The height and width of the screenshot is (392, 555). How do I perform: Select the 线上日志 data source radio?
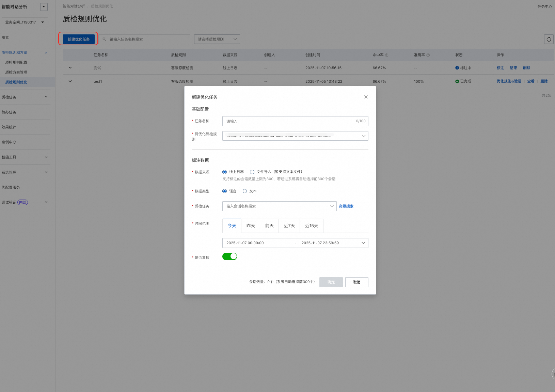coord(224,172)
